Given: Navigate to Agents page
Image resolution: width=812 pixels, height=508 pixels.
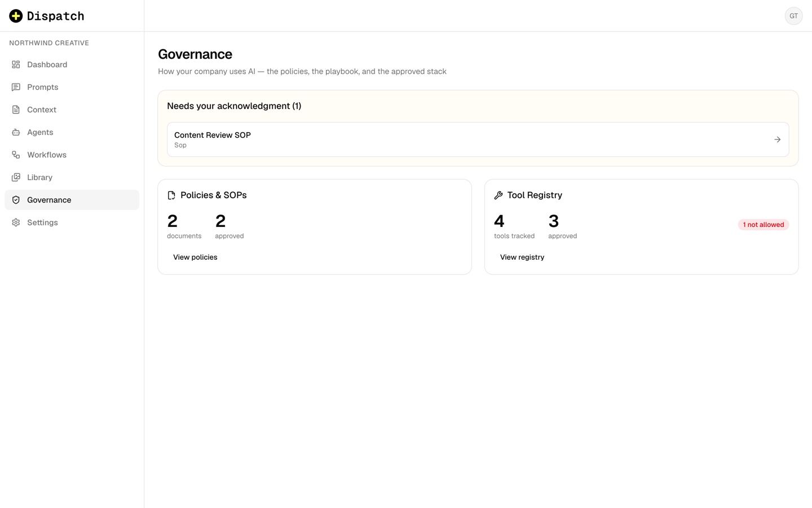Looking at the screenshot, I should pos(72,132).
